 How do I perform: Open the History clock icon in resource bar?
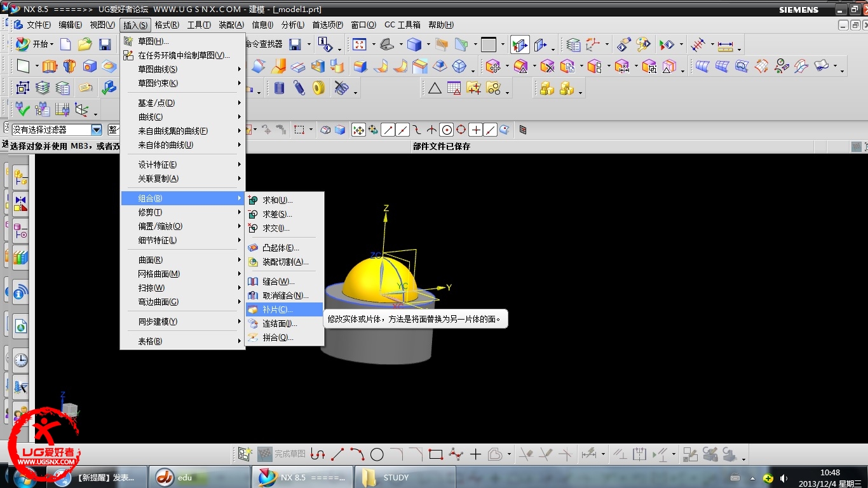coord(21,360)
